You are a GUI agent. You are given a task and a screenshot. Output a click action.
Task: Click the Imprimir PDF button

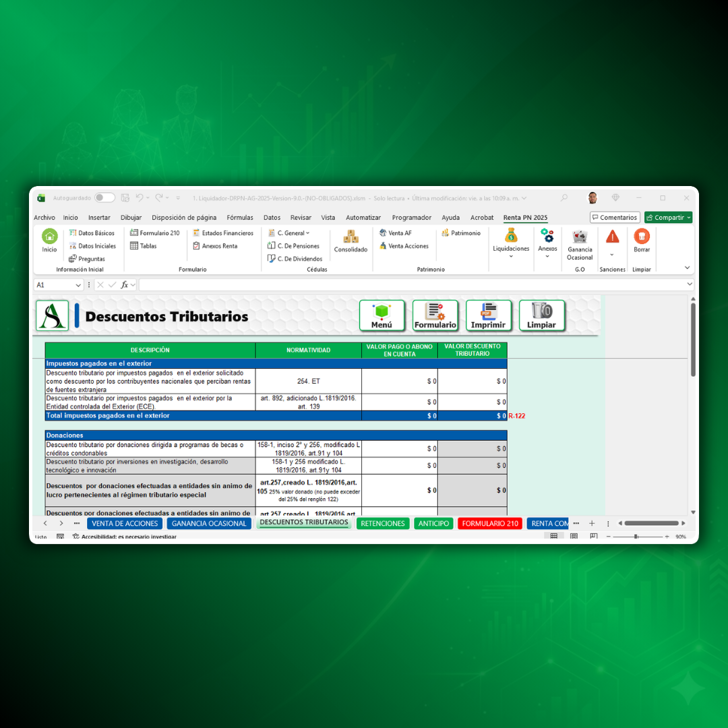(488, 315)
